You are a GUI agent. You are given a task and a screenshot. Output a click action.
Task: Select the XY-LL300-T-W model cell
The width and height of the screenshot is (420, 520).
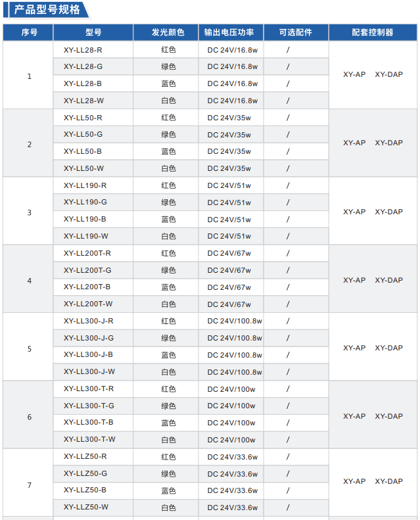(89, 439)
